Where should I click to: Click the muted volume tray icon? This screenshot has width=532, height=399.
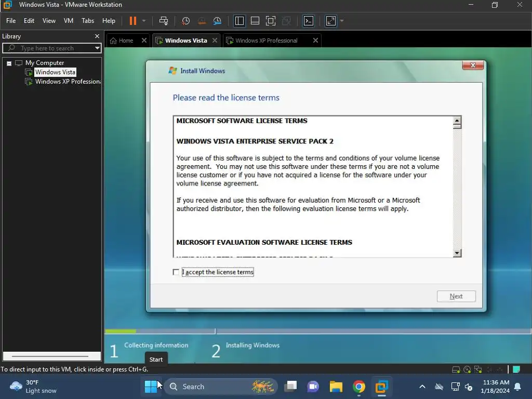(469, 387)
